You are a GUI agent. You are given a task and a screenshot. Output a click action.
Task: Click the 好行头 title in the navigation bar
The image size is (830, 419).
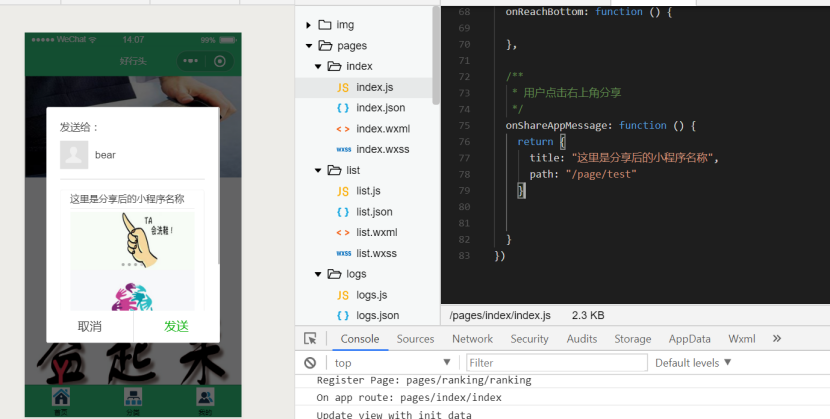point(133,61)
